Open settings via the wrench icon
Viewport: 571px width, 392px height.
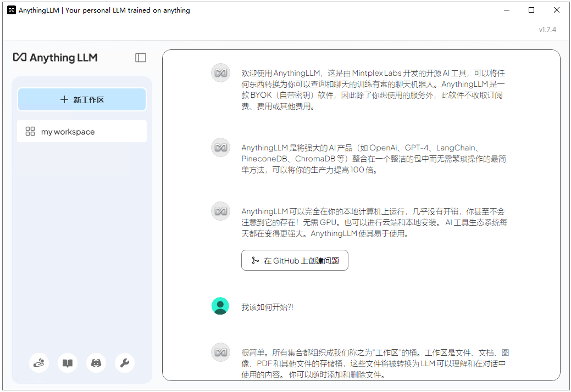coord(125,362)
